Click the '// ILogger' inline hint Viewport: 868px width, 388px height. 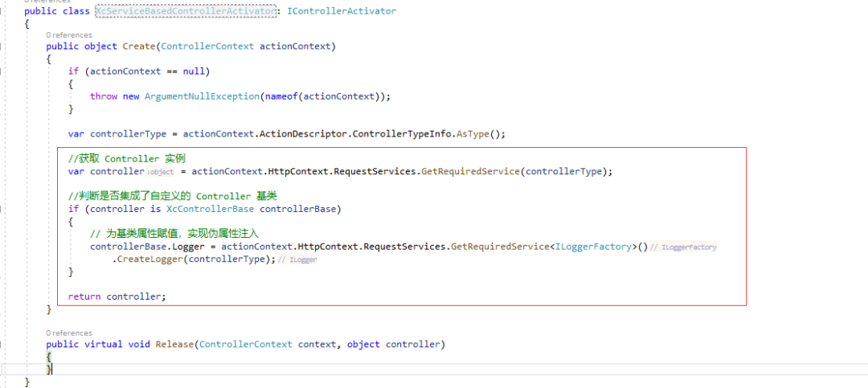coord(297,259)
